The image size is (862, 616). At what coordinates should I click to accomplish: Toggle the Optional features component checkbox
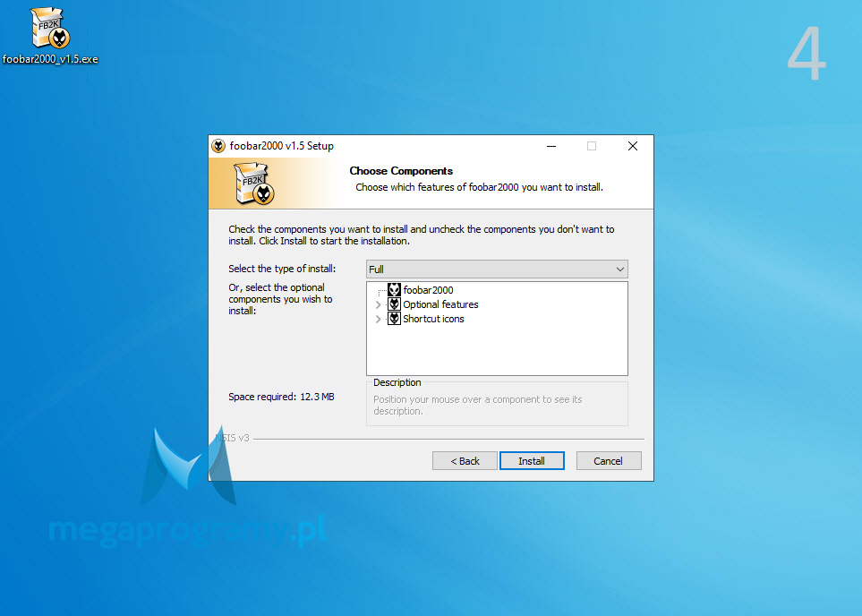394,304
